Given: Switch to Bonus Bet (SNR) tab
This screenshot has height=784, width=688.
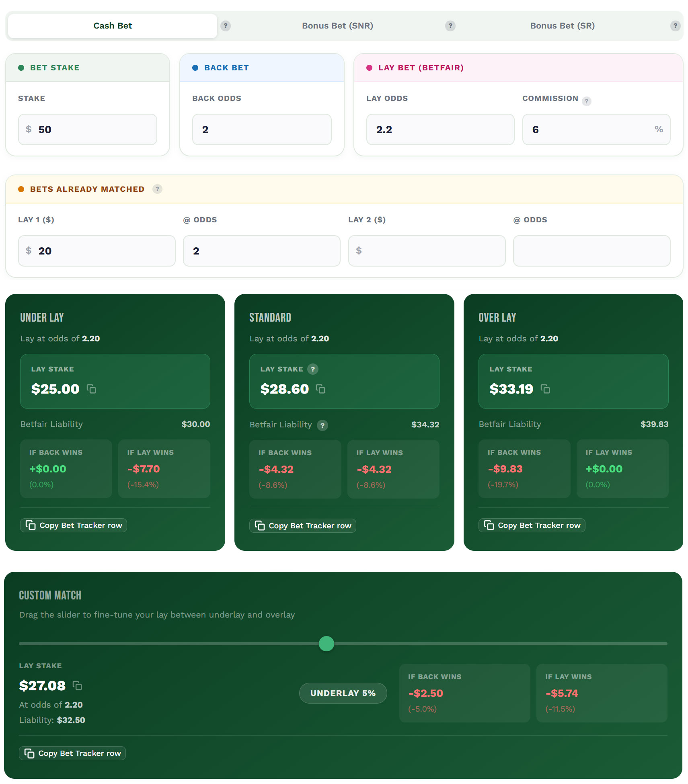Looking at the screenshot, I should (337, 26).
